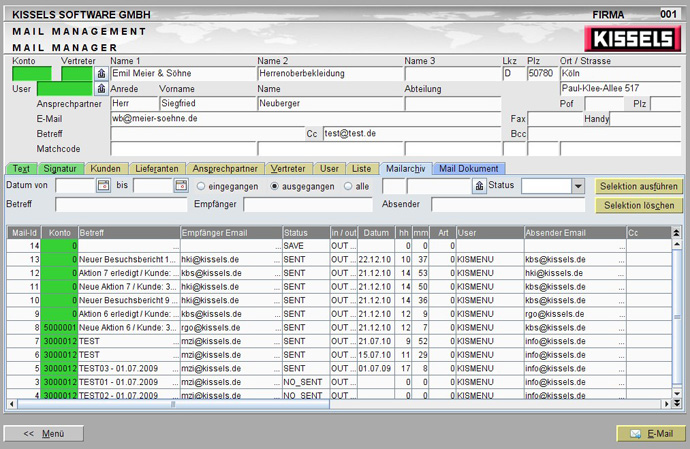Click the Handy input field
This screenshot has width=690, height=449.
645,118
